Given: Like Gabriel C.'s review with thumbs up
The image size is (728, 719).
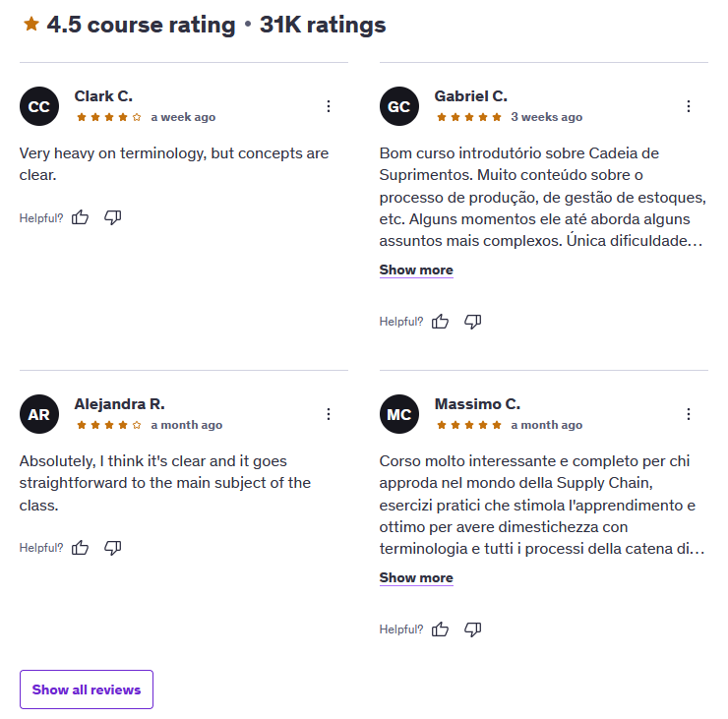Looking at the screenshot, I should click(441, 322).
